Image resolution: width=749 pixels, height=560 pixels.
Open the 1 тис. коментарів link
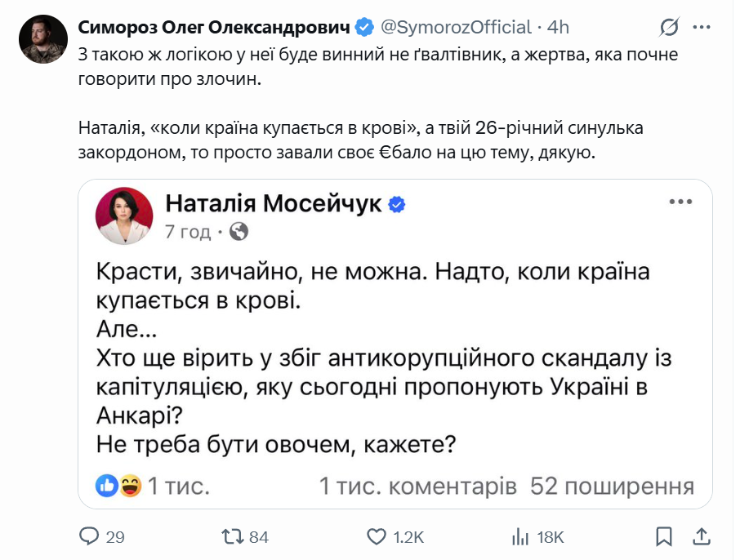pyautogui.click(x=418, y=487)
